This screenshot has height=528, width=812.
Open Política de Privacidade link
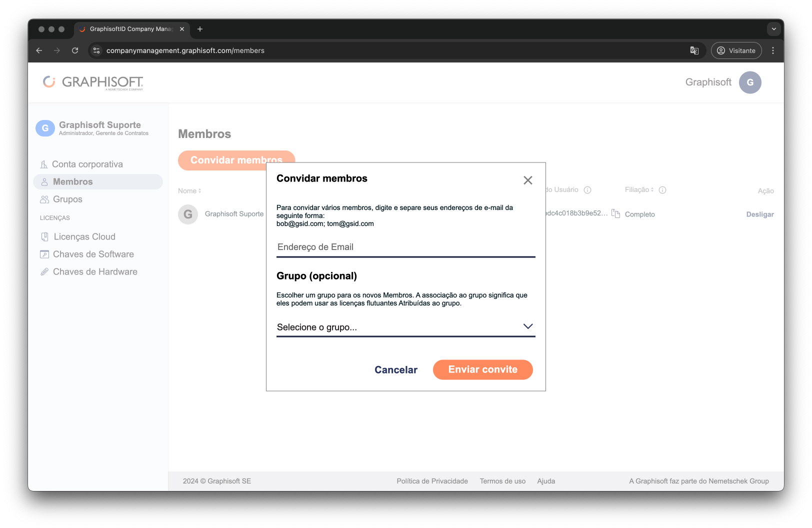(x=432, y=481)
